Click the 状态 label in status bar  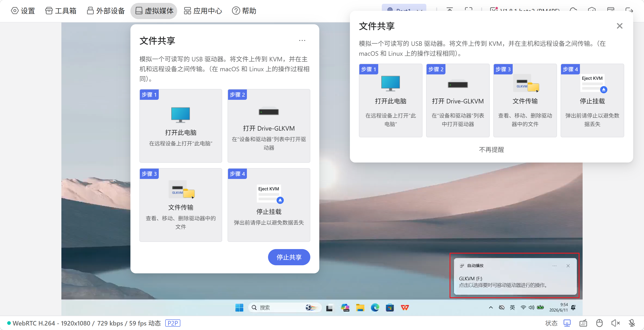click(551, 323)
